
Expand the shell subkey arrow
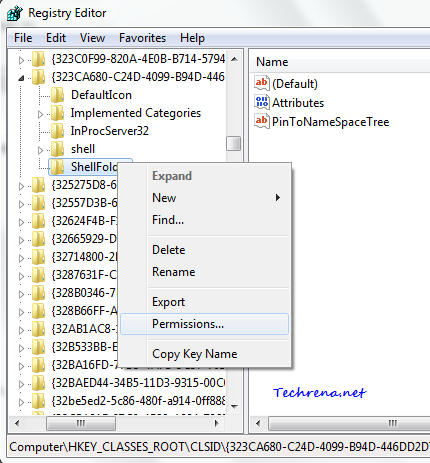point(40,150)
